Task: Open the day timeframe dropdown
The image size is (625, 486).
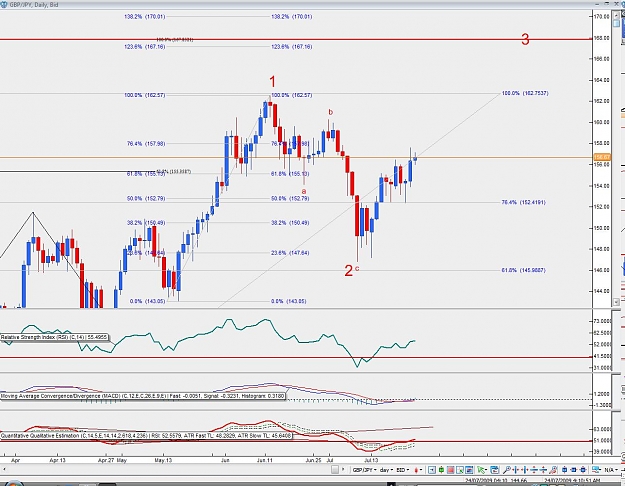Action: coord(386,470)
